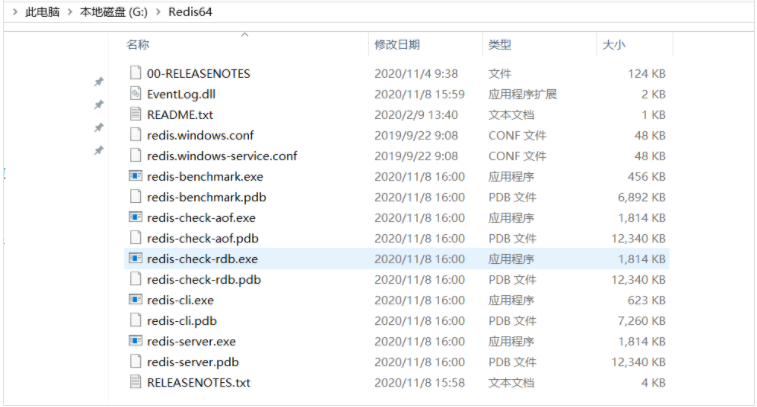Image resolution: width=757 pixels, height=407 pixels.
Task: Select the 00-RELEASENOTES file name
Action: 198,73
